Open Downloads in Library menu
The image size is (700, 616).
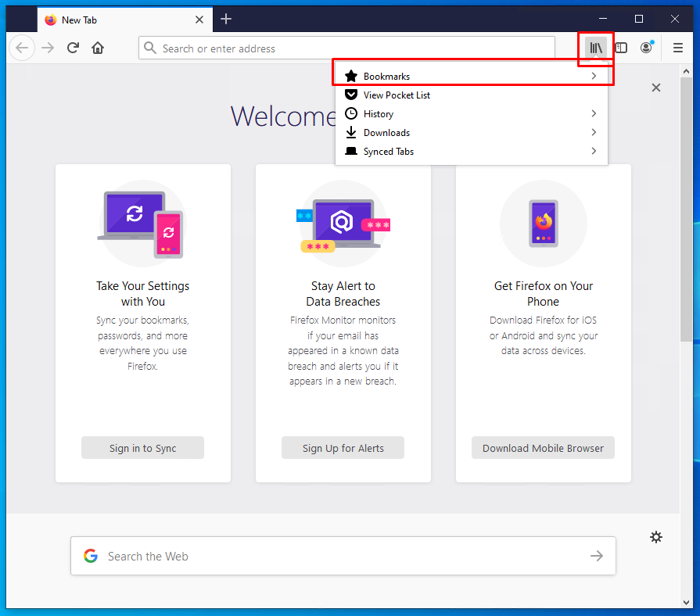(x=471, y=132)
